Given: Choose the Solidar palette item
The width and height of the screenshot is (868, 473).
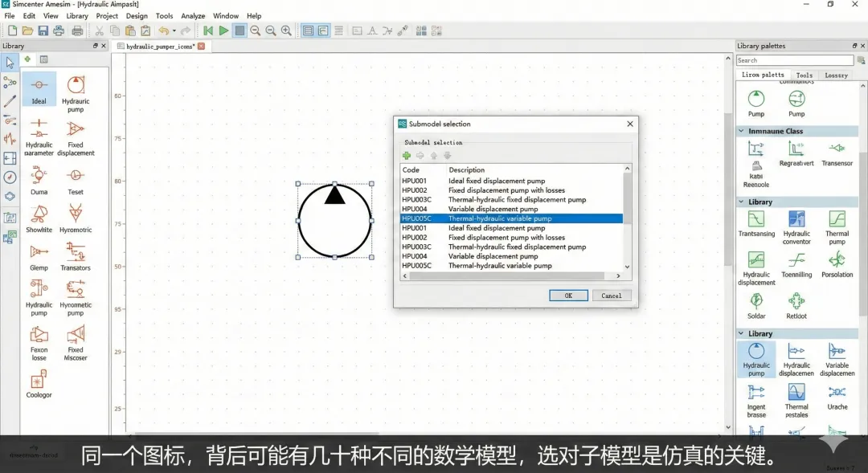Looking at the screenshot, I should pos(756,306).
